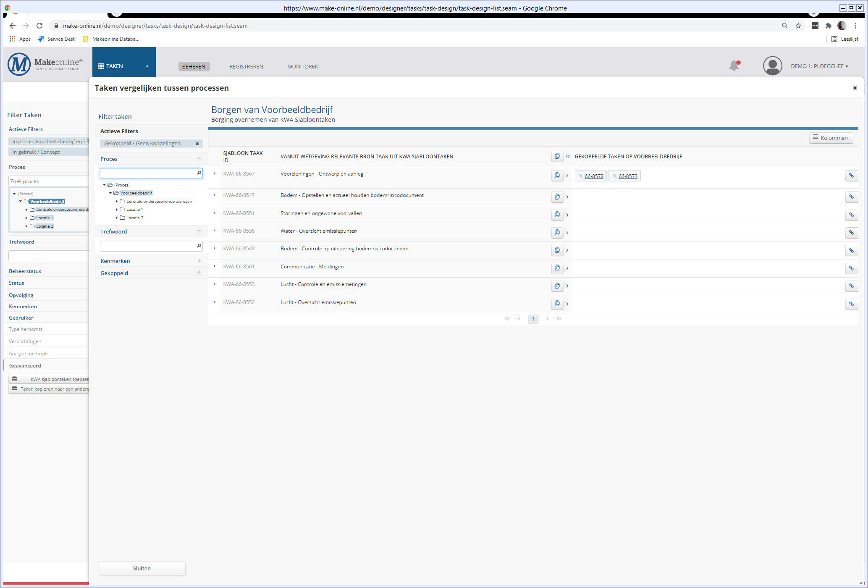Click link icon in Lucht - Overzicht emissiepunten row
The width and height of the screenshot is (868, 588).
[851, 304]
